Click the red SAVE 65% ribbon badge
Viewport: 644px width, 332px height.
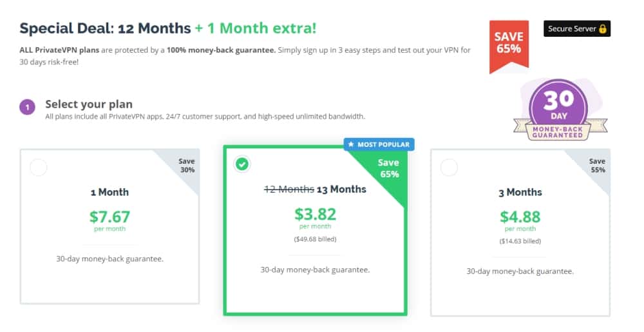[x=509, y=46]
